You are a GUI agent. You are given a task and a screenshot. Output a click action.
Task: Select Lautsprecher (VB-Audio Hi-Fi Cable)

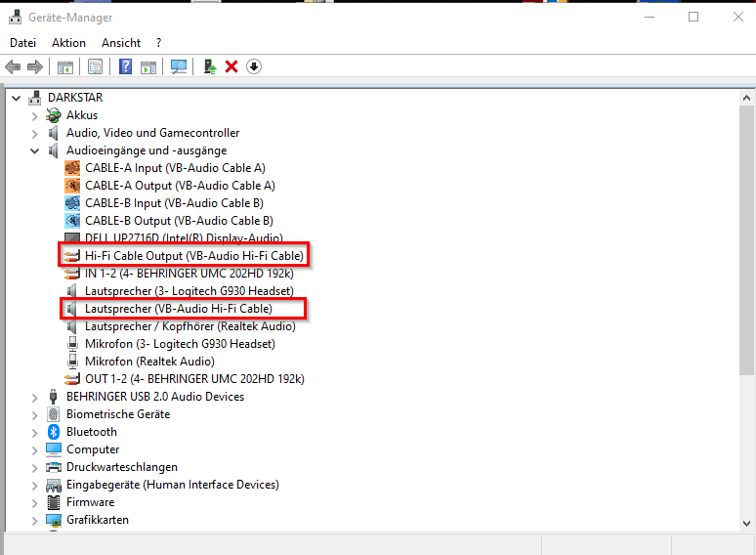tap(179, 309)
